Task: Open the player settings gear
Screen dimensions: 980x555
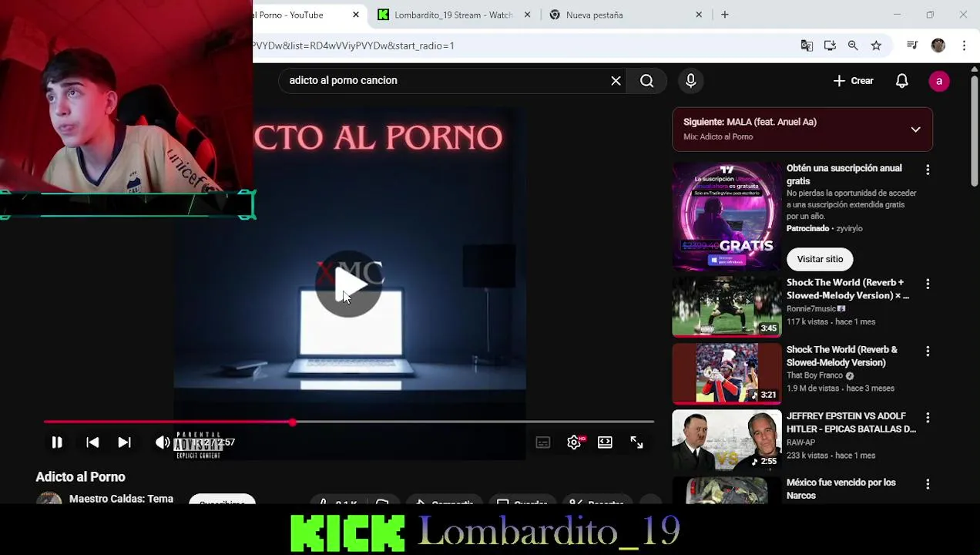Action: (574, 442)
